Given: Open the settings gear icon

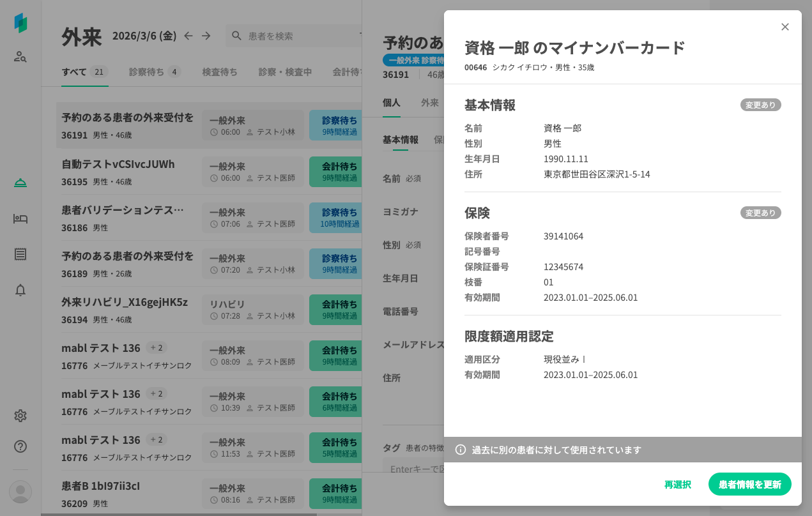Looking at the screenshot, I should (x=20, y=416).
